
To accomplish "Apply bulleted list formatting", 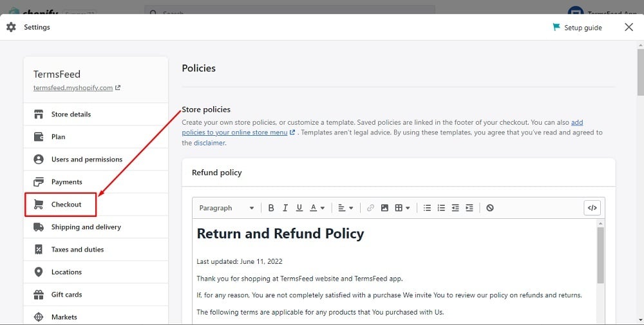I will pos(427,208).
